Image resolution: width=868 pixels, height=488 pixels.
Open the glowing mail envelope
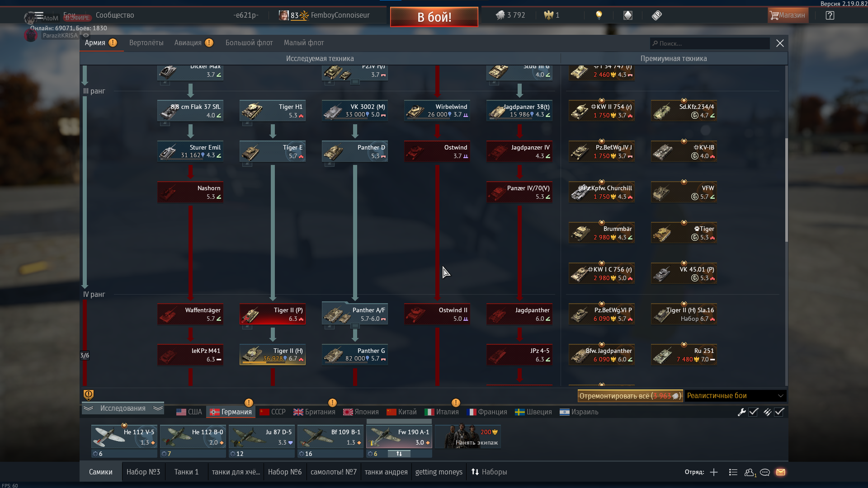pyautogui.click(x=781, y=472)
